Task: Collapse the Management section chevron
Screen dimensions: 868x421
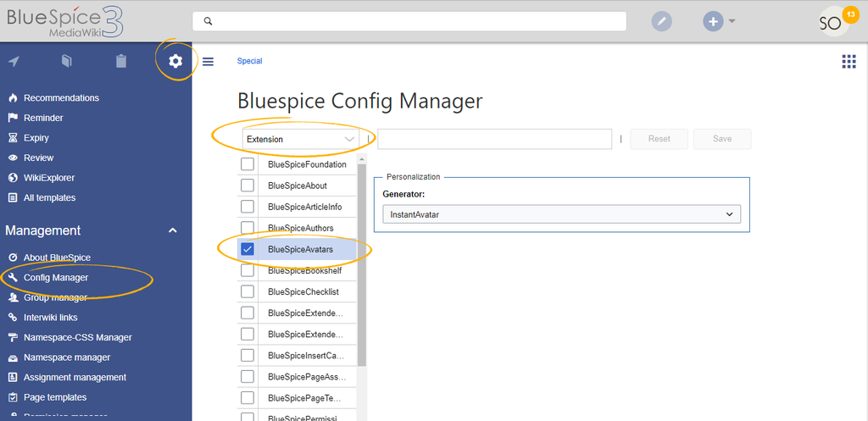Action: [x=173, y=230]
